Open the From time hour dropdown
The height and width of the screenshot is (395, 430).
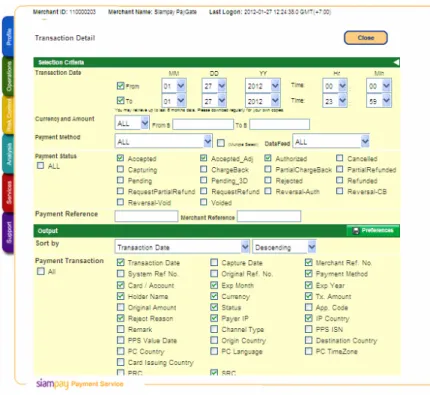(335, 86)
